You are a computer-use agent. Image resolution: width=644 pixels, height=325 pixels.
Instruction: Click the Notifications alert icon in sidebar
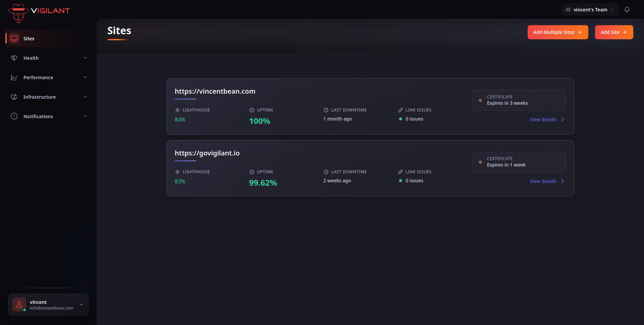[x=14, y=117]
